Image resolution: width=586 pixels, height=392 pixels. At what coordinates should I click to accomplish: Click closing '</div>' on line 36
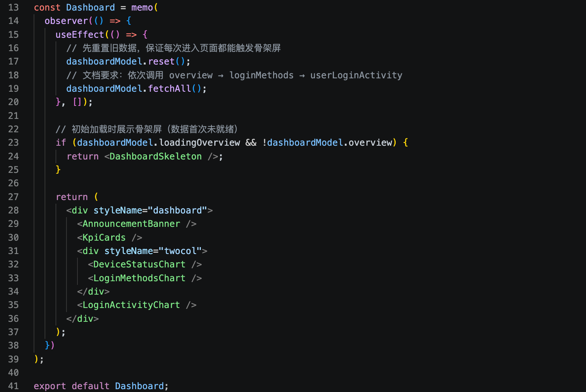(x=82, y=319)
